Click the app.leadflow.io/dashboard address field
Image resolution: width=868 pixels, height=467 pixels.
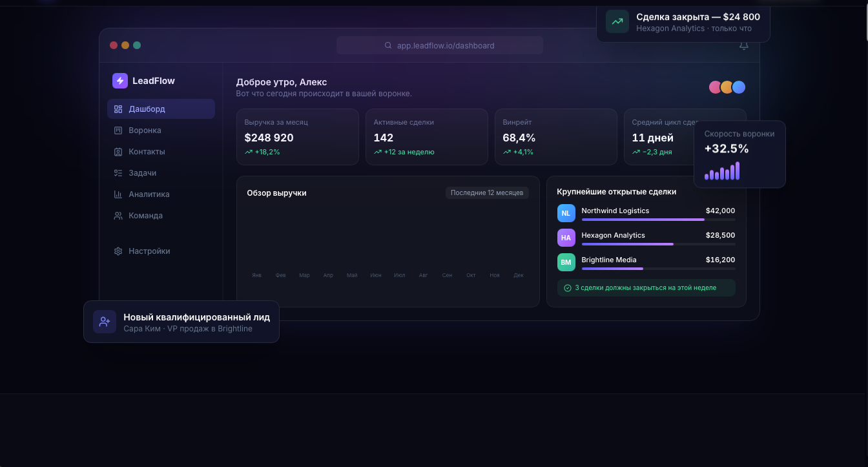(440, 45)
